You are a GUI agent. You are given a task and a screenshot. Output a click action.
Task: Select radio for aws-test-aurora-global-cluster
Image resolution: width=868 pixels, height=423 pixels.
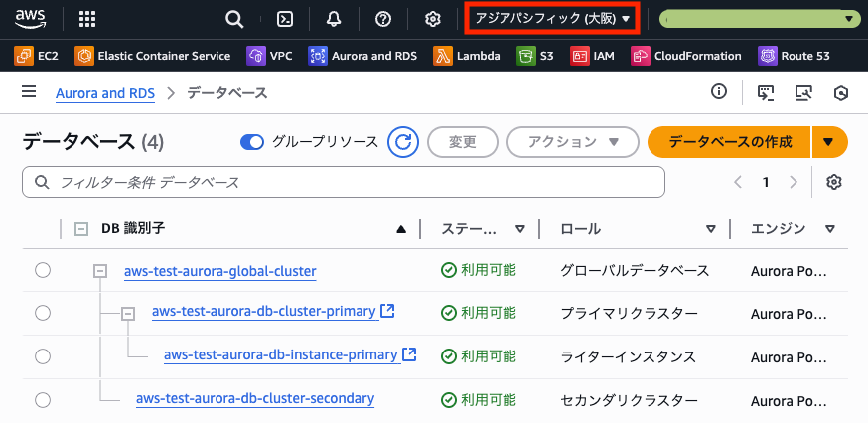click(43, 270)
